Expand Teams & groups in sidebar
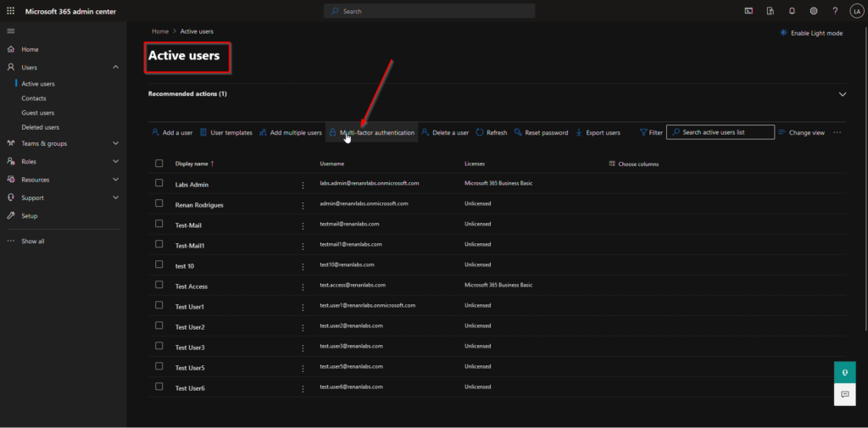 [115, 143]
